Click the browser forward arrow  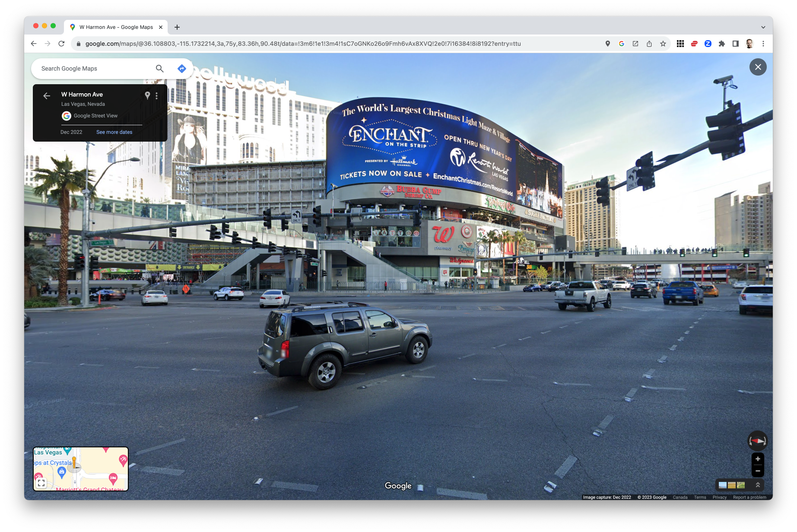(48, 44)
